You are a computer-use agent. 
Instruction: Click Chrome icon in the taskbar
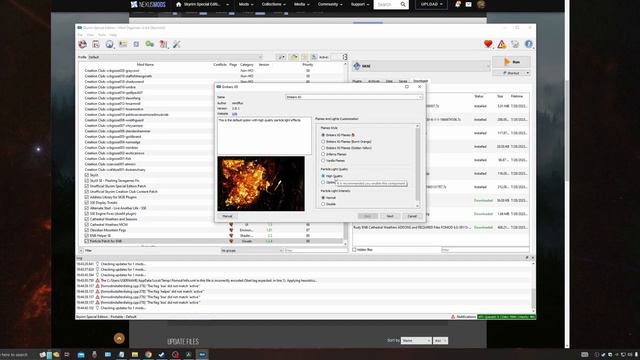coord(148,354)
